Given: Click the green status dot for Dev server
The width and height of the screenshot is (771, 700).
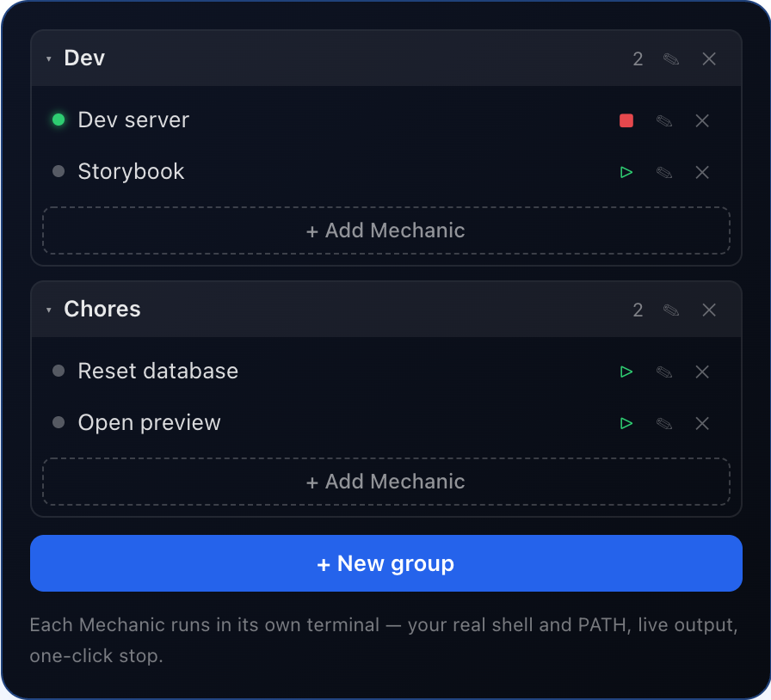Looking at the screenshot, I should (59, 120).
